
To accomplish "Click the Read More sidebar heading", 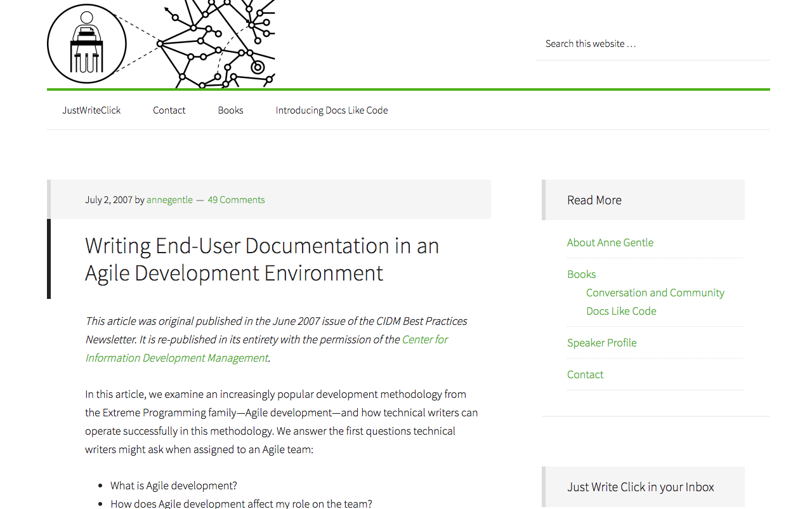I will [x=594, y=199].
